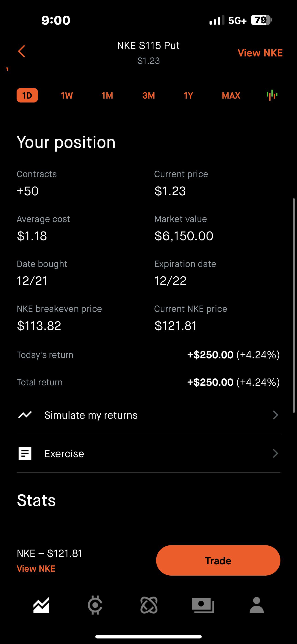The height and width of the screenshot is (644, 297).
Task: Open the cash tab icon
Action: click(x=203, y=605)
